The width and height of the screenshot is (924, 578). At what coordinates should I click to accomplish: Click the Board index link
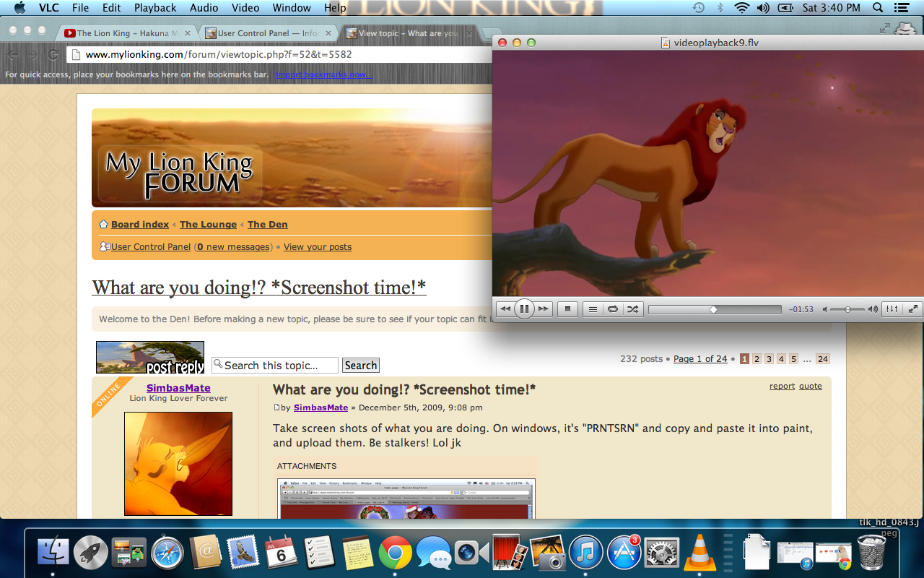point(139,225)
